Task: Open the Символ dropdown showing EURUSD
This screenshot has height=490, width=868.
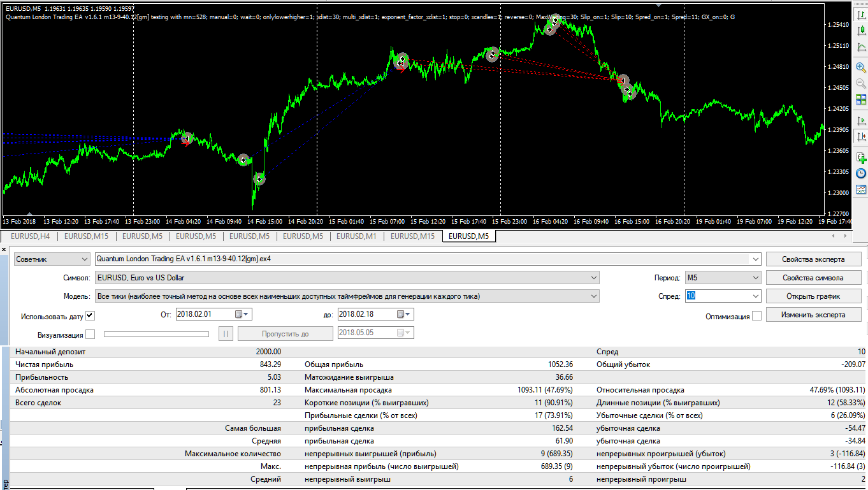Action: click(347, 278)
